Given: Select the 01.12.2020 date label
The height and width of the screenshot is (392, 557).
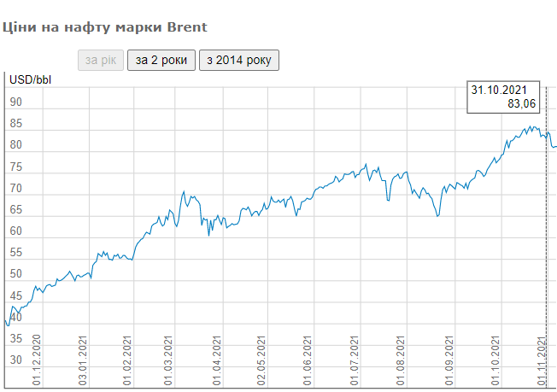Looking at the screenshot, I should click(38, 363).
